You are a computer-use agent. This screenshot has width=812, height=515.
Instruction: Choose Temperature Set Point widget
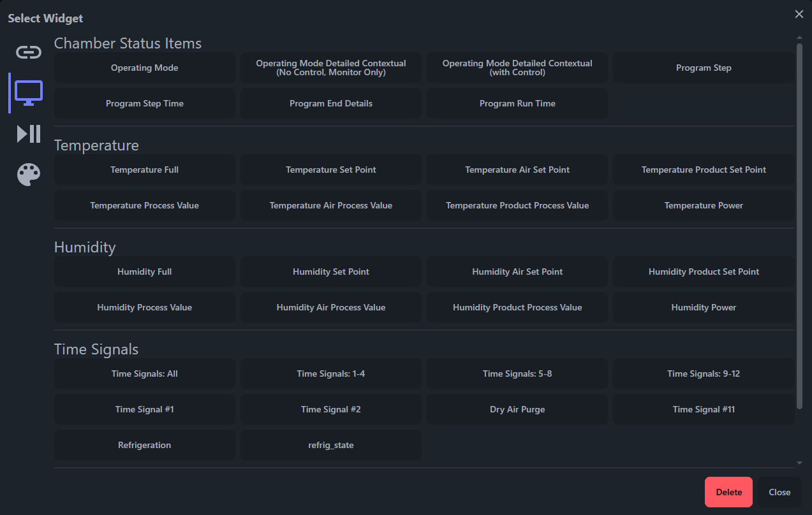point(331,170)
